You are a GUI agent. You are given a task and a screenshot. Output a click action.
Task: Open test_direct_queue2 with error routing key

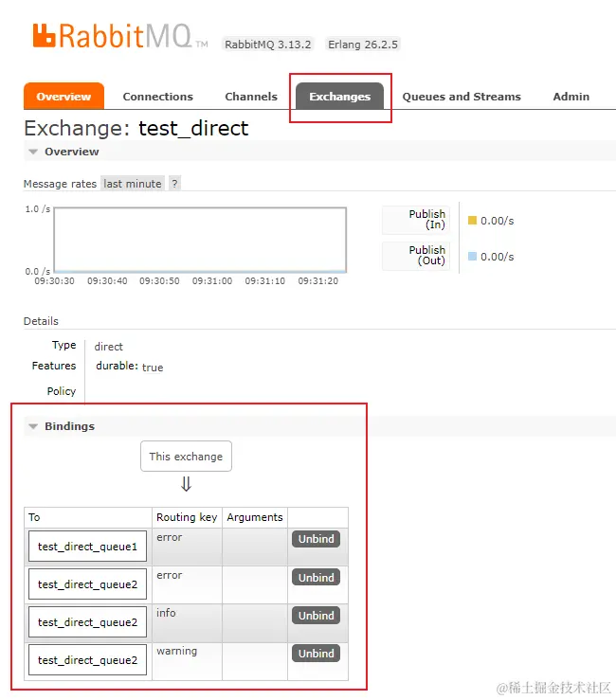(x=87, y=583)
